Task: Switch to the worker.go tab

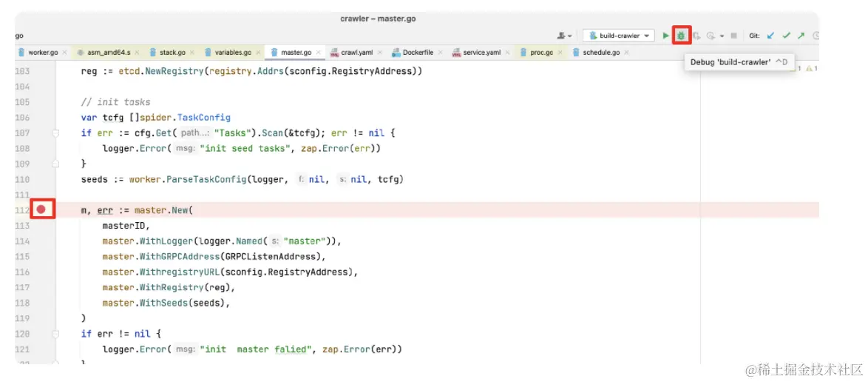Action: click(41, 53)
